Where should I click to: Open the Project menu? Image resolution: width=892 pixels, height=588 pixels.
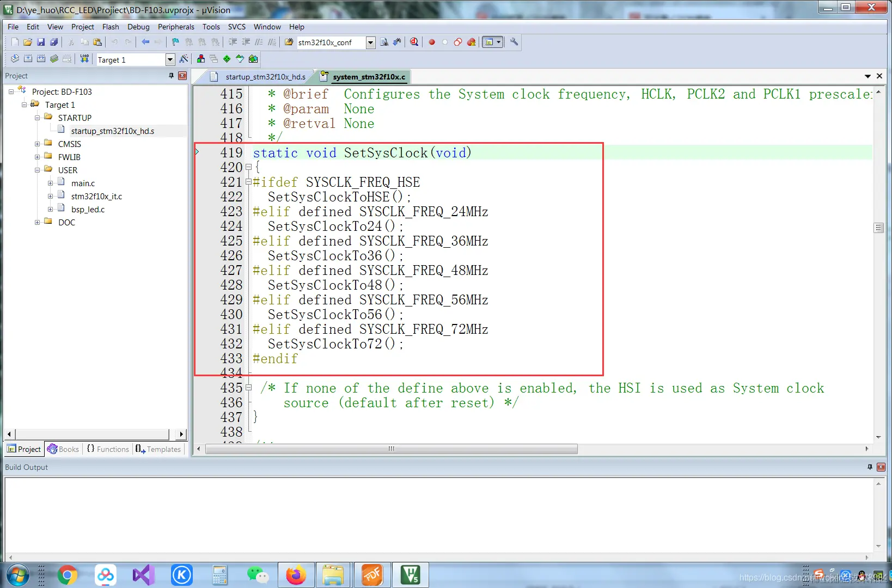pyautogui.click(x=83, y=27)
